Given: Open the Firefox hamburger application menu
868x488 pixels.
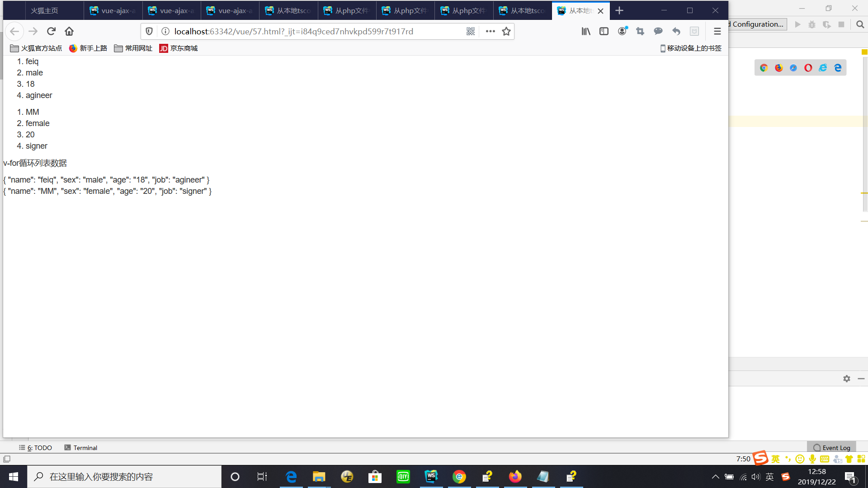Looking at the screenshot, I should [x=717, y=31].
